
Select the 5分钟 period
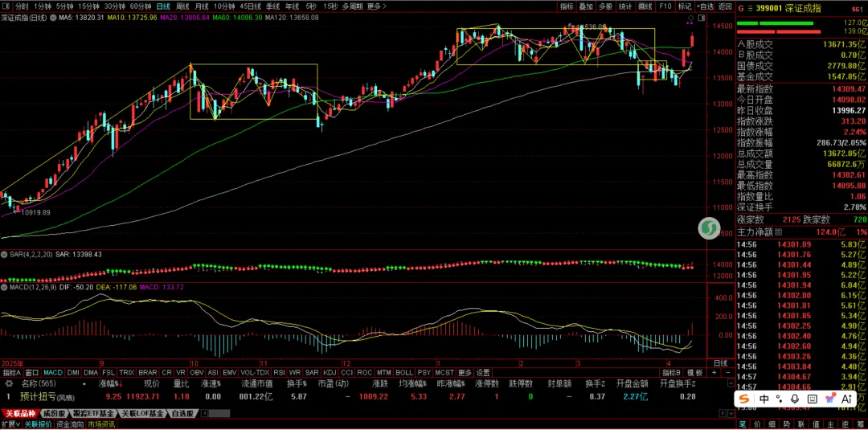[64, 6]
